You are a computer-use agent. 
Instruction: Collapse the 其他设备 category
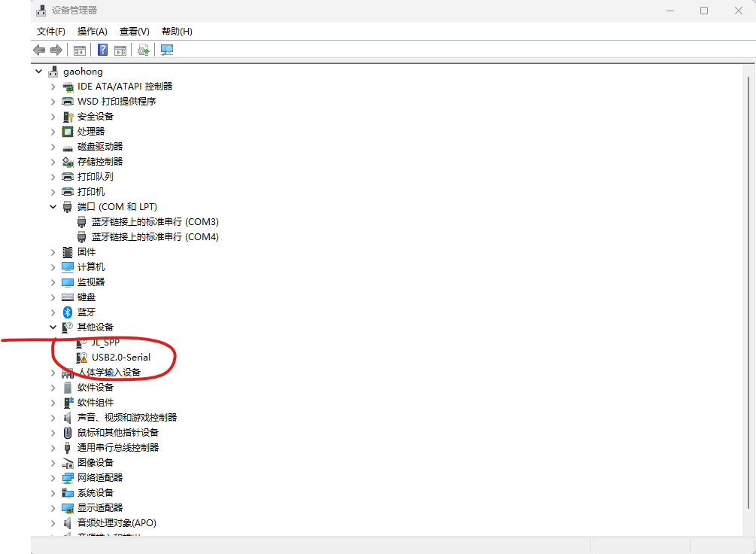coord(52,327)
